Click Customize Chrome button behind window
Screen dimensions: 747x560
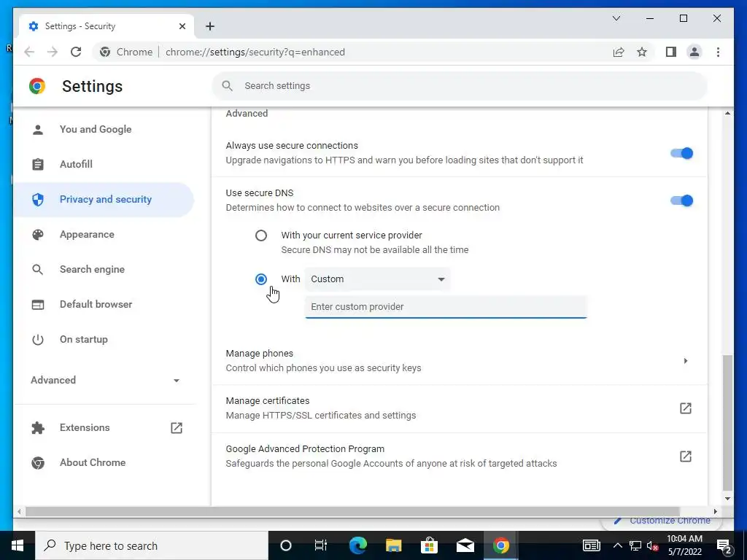click(664, 521)
